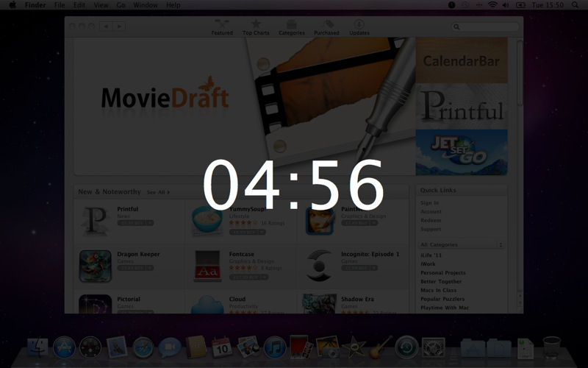588x368 pixels.
Task: Click Support under Quick Links
Action: click(431, 229)
